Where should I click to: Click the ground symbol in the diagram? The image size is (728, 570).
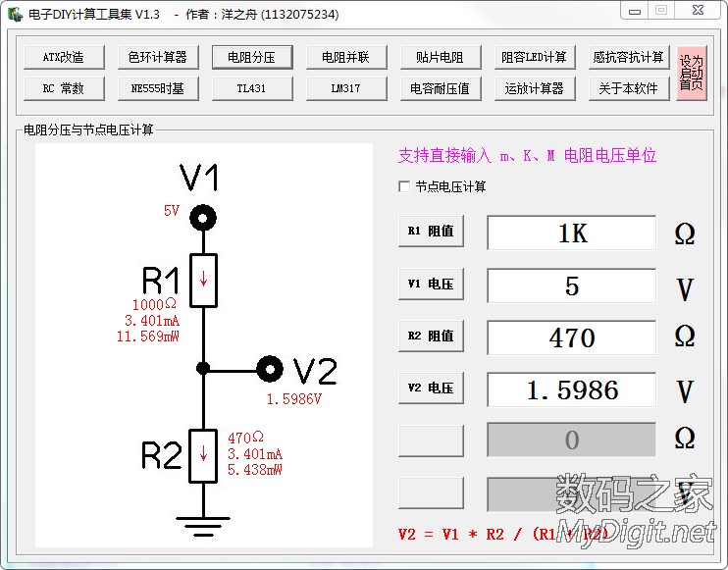click(x=203, y=527)
